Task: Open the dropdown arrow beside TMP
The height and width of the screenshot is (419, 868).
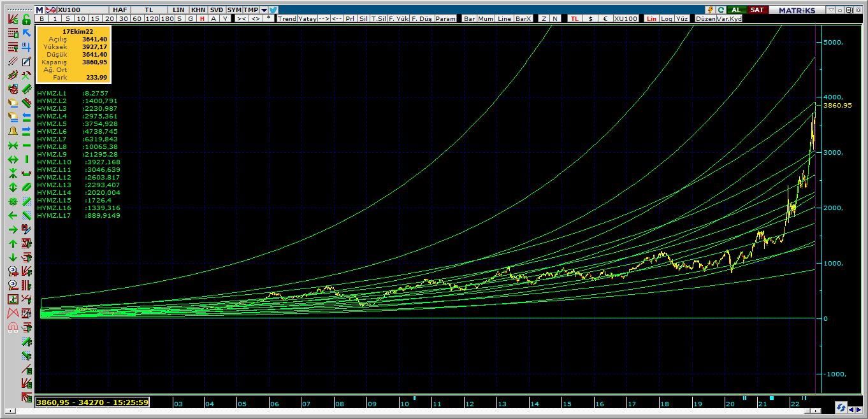Action: tap(264, 10)
